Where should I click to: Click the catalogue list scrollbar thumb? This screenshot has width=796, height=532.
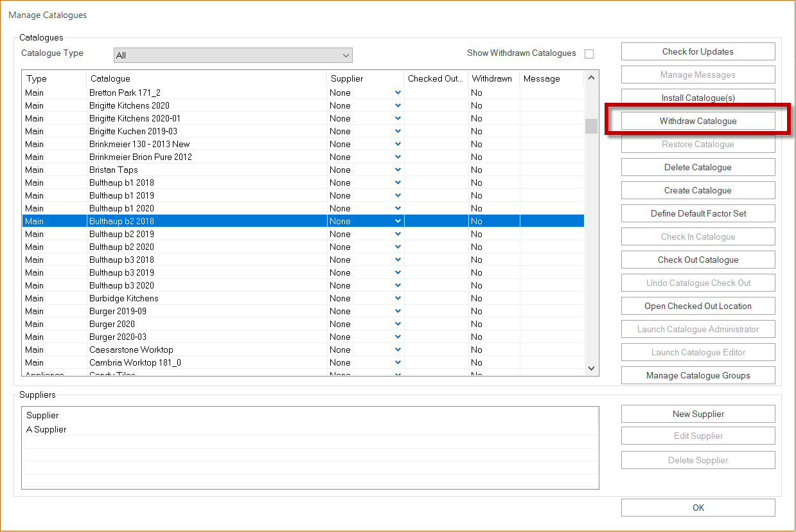click(591, 126)
